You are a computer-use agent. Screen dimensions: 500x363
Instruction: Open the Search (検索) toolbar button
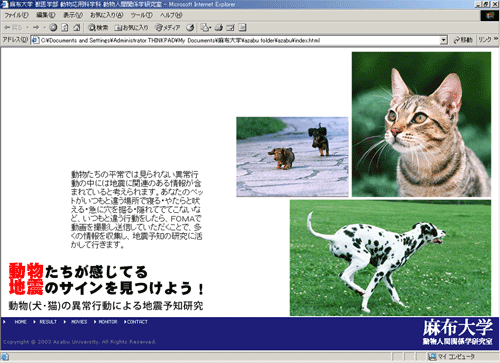coord(98,28)
